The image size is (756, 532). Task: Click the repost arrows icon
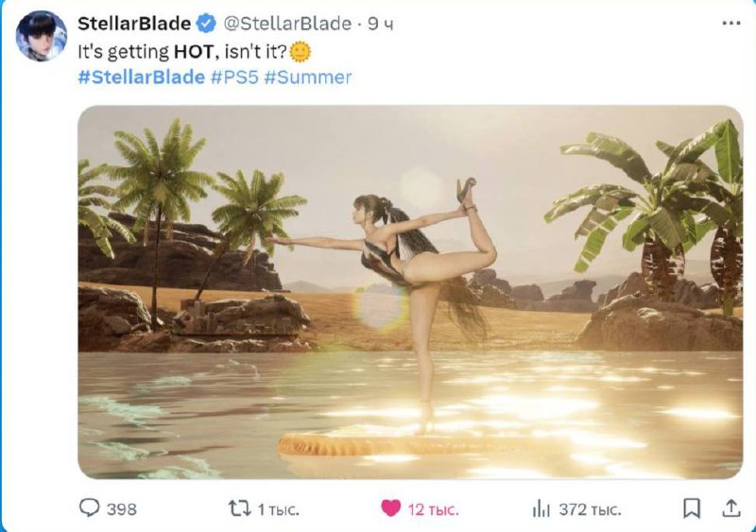coord(240,508)
